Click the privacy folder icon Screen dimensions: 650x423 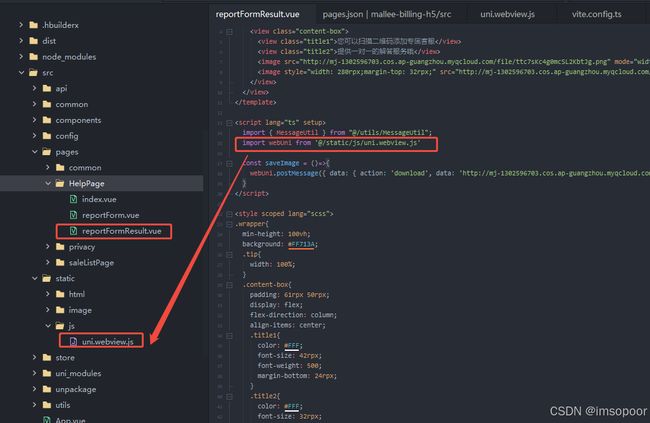pyautogui.click(x=60, y=247)
